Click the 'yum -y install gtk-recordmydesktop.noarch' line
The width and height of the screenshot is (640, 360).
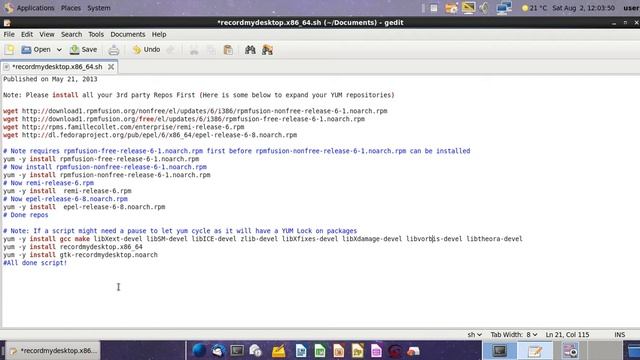click(80, 255)
